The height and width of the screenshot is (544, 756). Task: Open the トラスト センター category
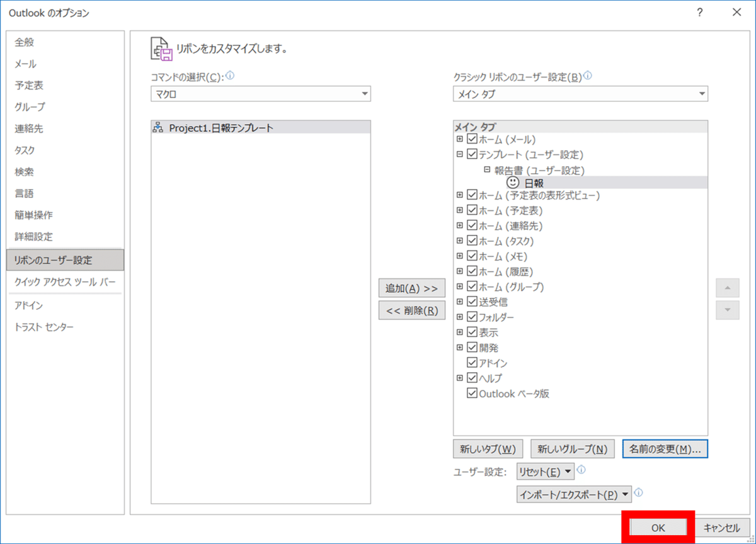pos(65,327)
